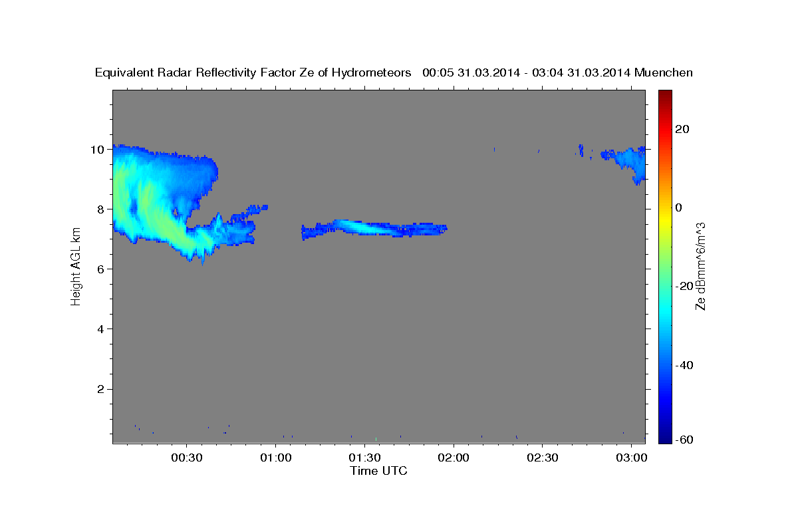Click the colorbar value -40
The height and width of the screenshot is (532, 798).
point(685,365)
